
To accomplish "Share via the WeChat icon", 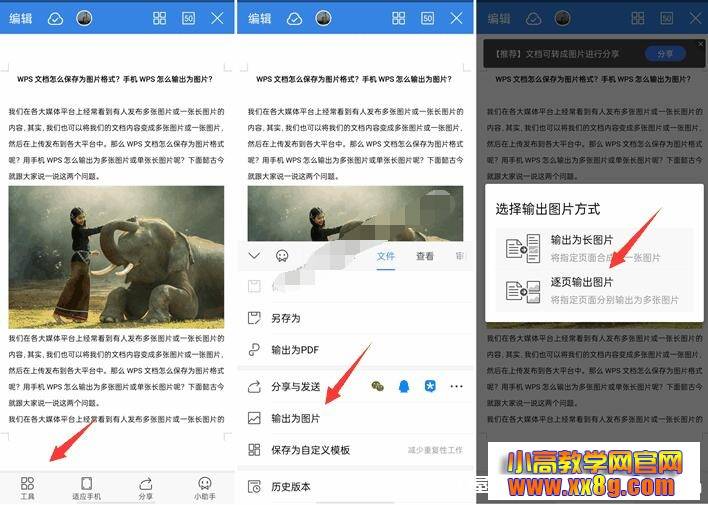I will click(x=377, y=386).
